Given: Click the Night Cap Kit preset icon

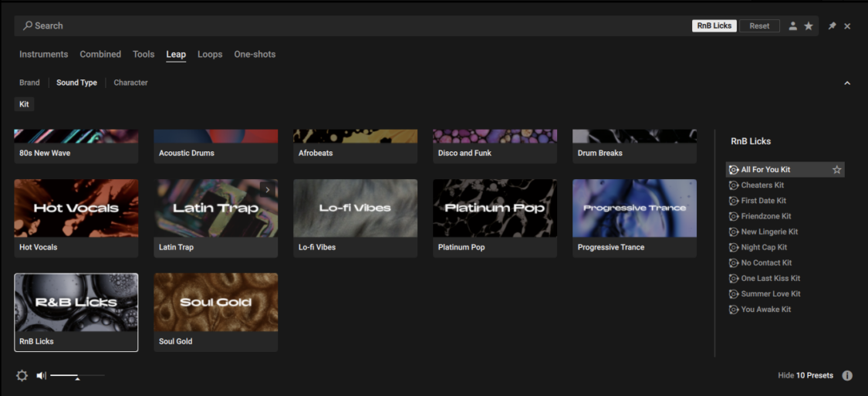Looking at the screenshot, I should click(734, 248).
